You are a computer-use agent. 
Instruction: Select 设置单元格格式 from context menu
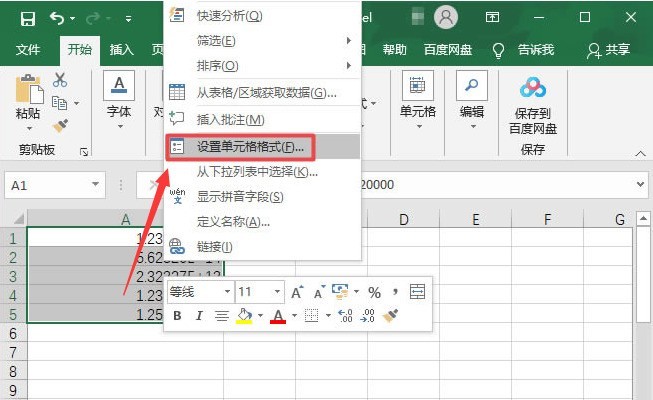[x=250, y=147]
